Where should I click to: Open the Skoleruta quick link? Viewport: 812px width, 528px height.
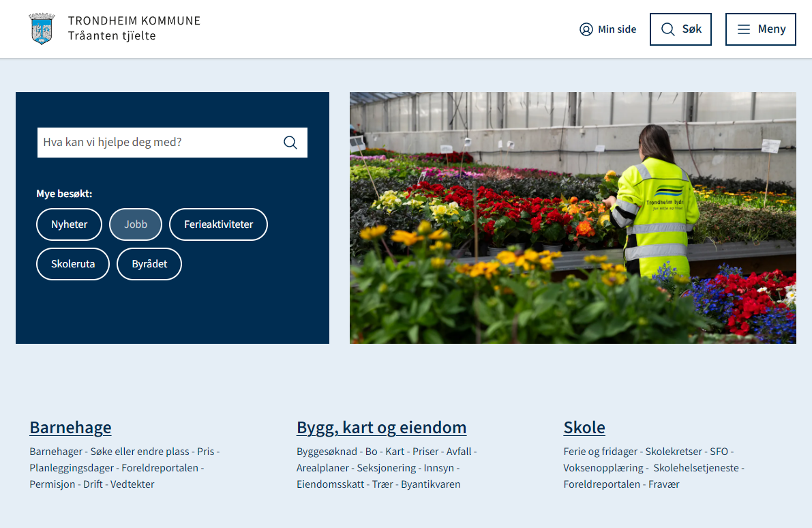pos(73,264)
